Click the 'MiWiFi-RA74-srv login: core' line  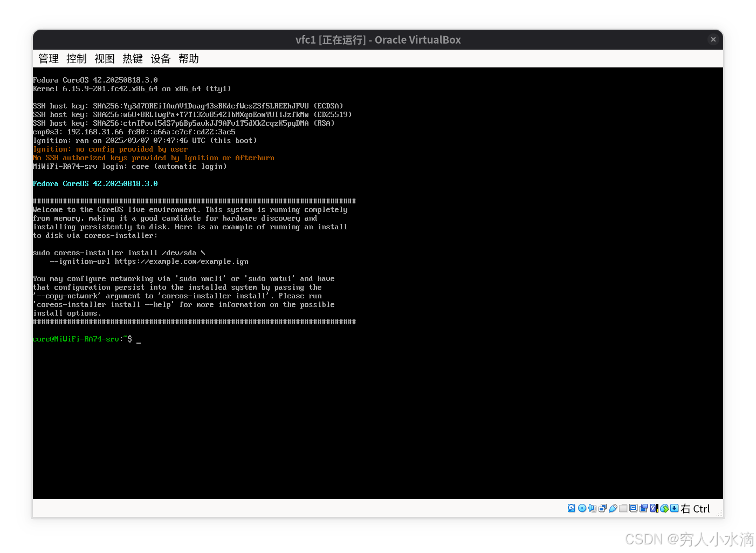[x=130, y=166]
